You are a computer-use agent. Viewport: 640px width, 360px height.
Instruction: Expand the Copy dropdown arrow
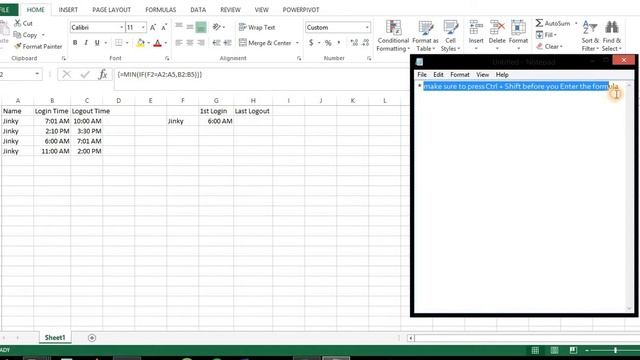tap(43, 35)
